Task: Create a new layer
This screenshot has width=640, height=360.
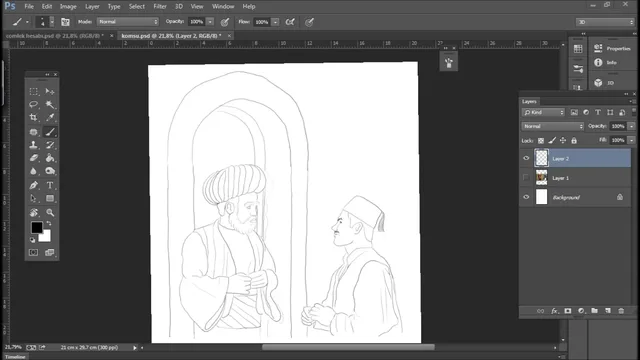Action: click(608, 311)
